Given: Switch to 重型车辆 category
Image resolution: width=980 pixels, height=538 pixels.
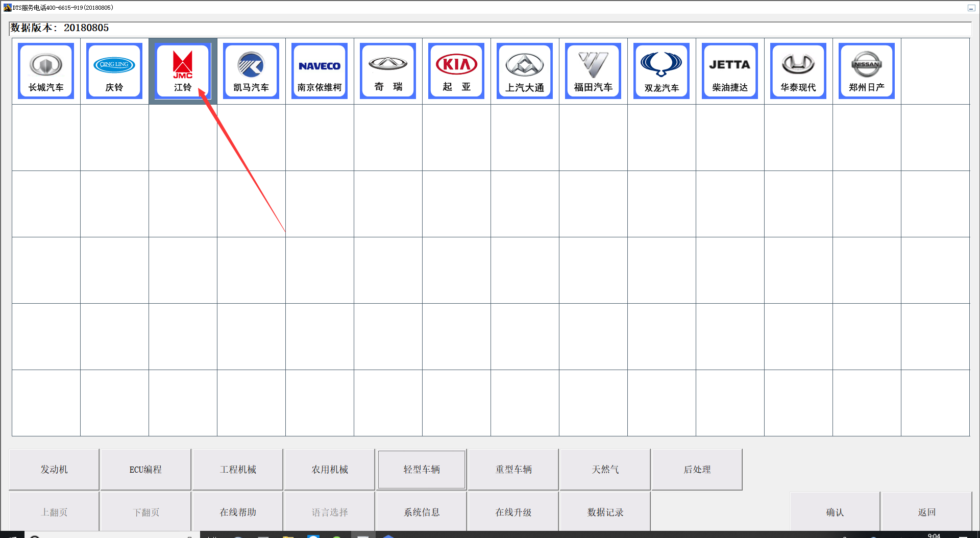Looking at the screenshot, I should pyautogui.click(x=513, y=470).
